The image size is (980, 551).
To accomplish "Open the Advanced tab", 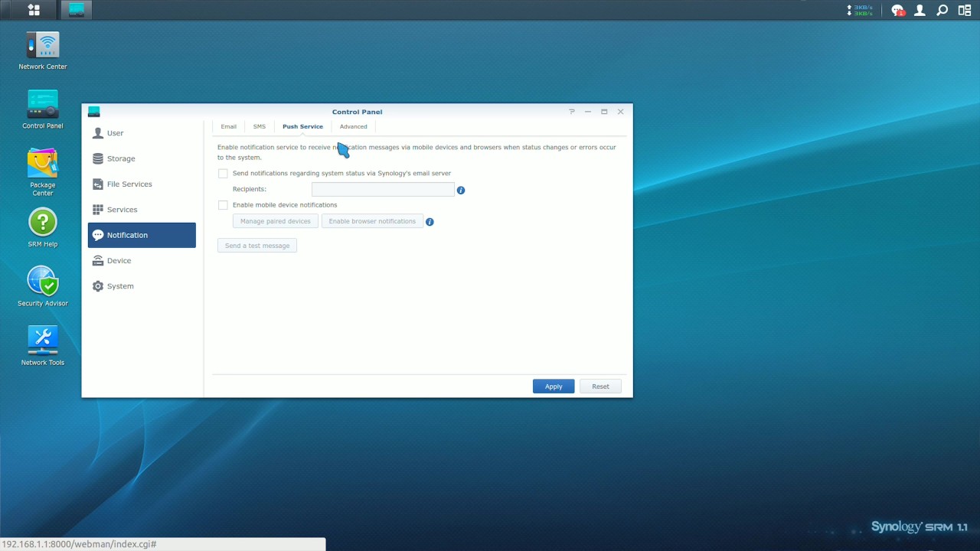I will pyautogui.click(x=353, y=127).
